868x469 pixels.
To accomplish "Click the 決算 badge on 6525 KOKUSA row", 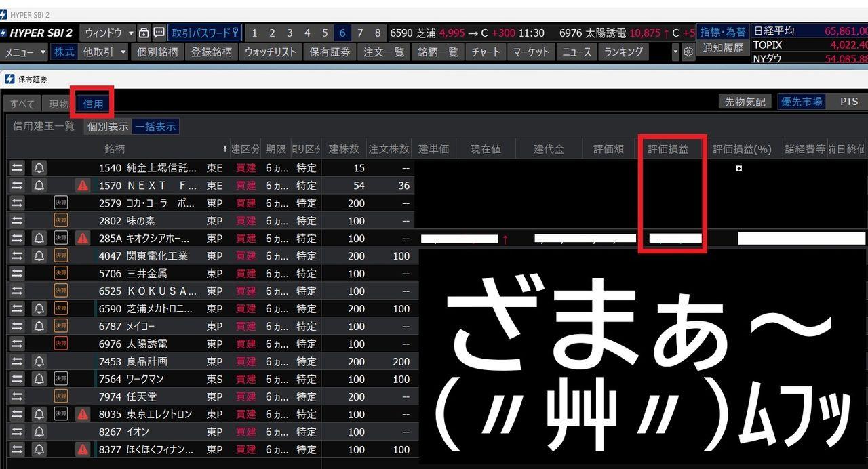I will coord(61,291).
